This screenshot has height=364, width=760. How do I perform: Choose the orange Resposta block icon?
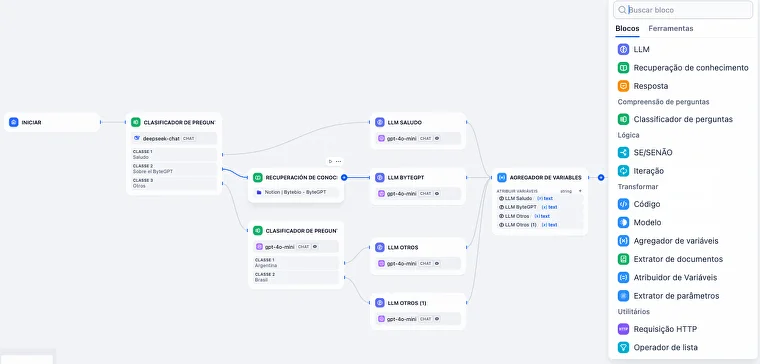coord(623,86)
